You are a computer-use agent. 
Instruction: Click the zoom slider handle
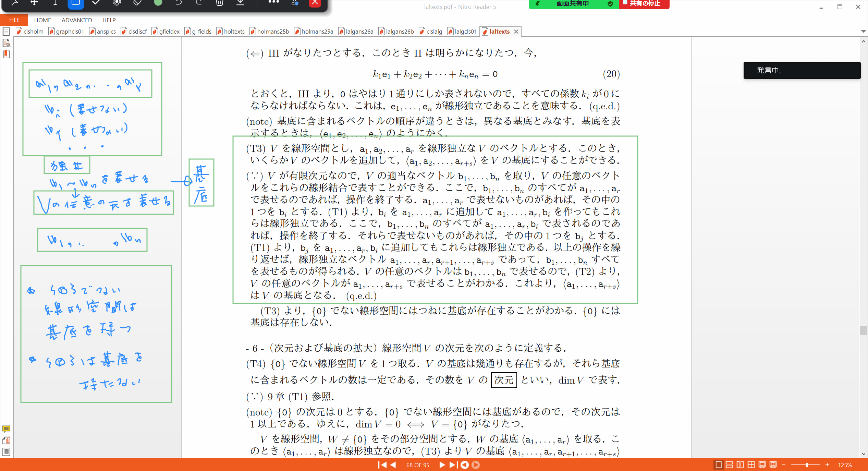coord(807,465)
